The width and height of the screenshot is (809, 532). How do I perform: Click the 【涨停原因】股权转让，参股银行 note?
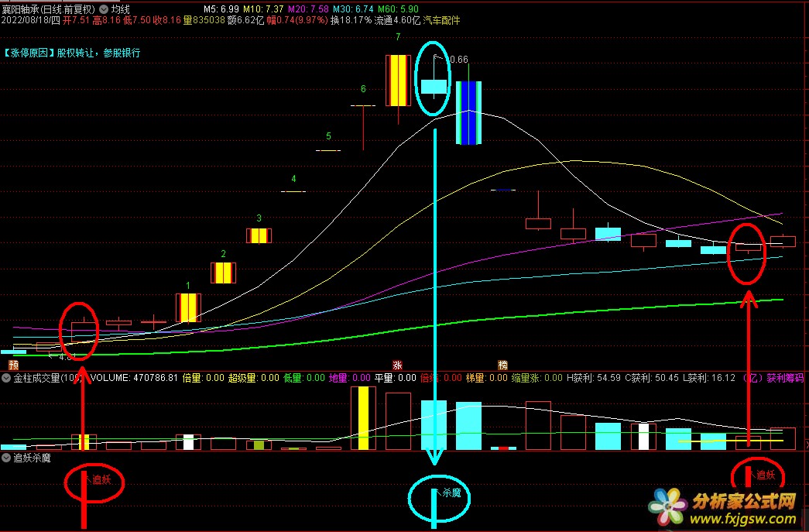(72, 53)
